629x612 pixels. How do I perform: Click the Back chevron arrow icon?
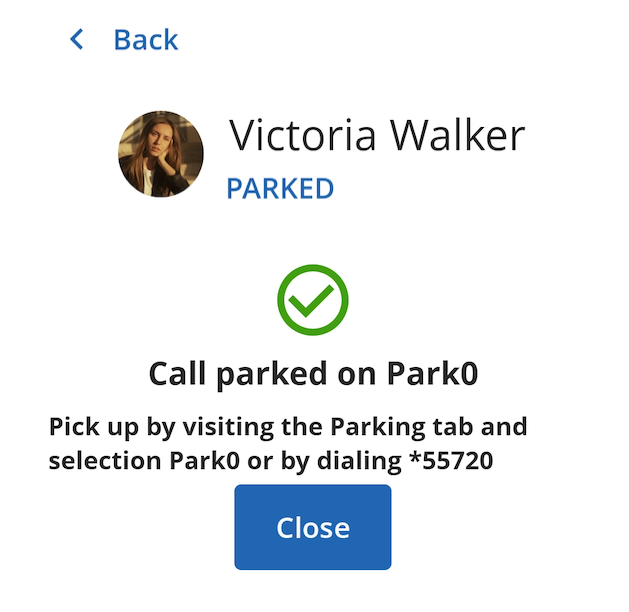coord(77,39)
